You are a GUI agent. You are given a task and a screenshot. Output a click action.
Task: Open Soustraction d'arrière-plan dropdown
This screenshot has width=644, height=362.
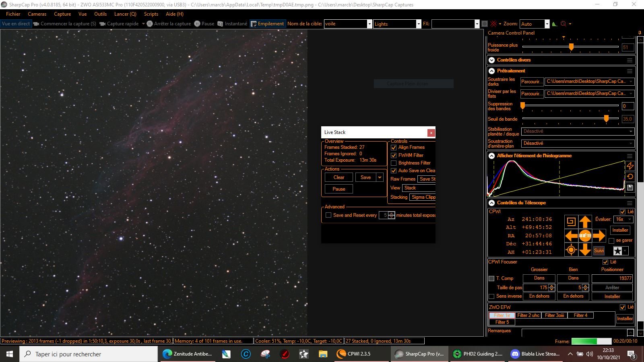coord(578,143)
